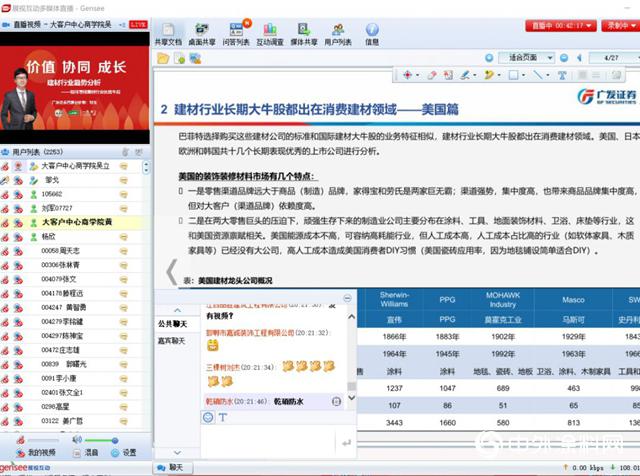Open the 信息 info panel

(x=372, y=33)
